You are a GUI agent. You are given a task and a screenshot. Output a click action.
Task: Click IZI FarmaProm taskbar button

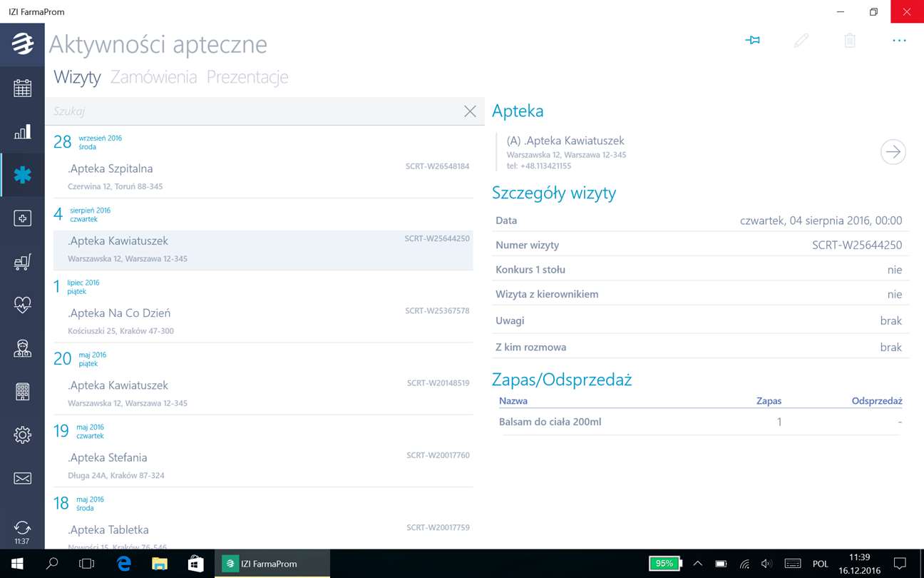pos(272,564)
